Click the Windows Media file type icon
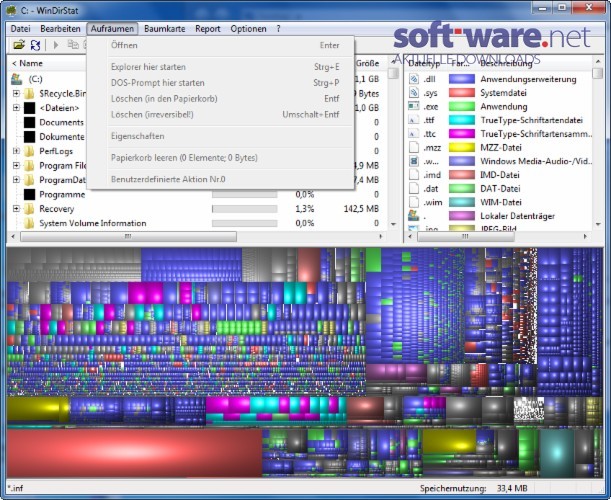The width and height of the screenshot is (611, 500). pos(413,161)
